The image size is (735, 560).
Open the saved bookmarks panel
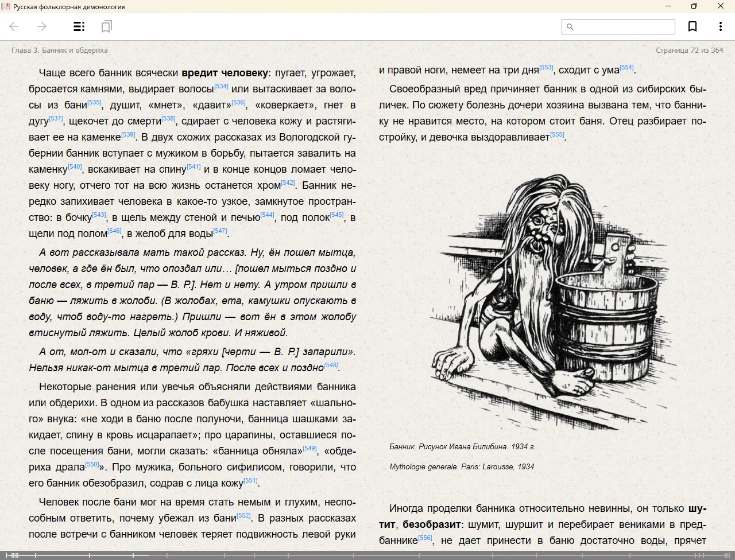106,26
